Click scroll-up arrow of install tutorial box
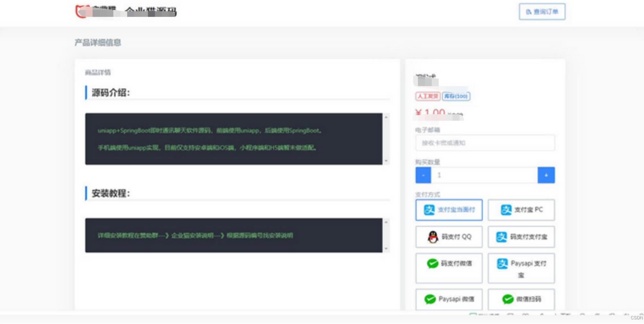 coord(386,222)
